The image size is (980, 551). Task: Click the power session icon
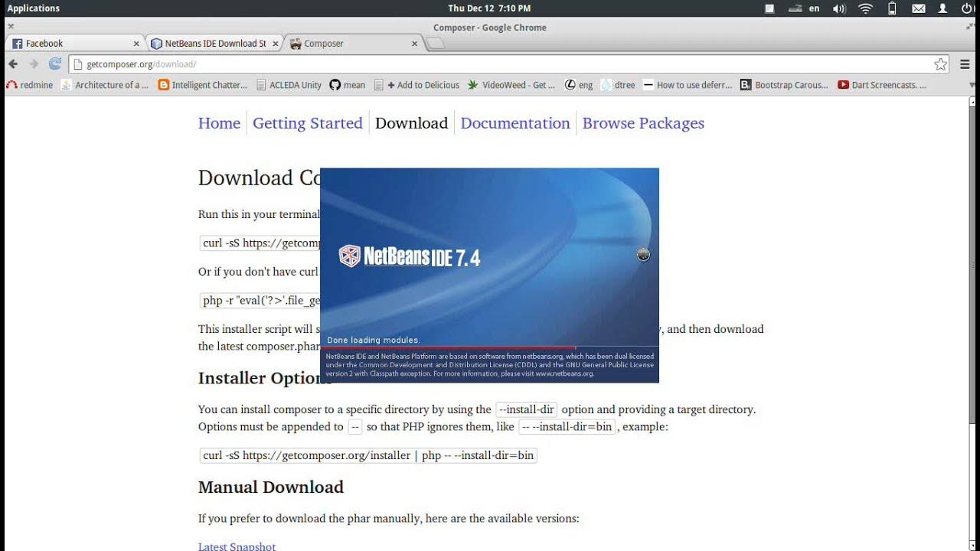coord(968,8)
